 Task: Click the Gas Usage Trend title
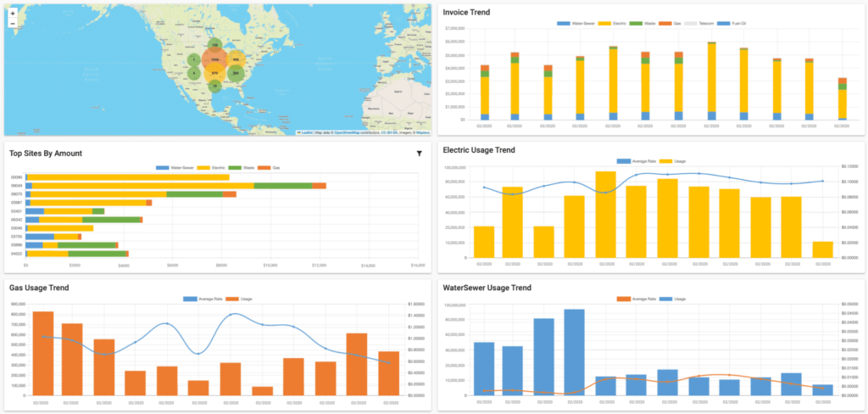(x=39, y=288)
